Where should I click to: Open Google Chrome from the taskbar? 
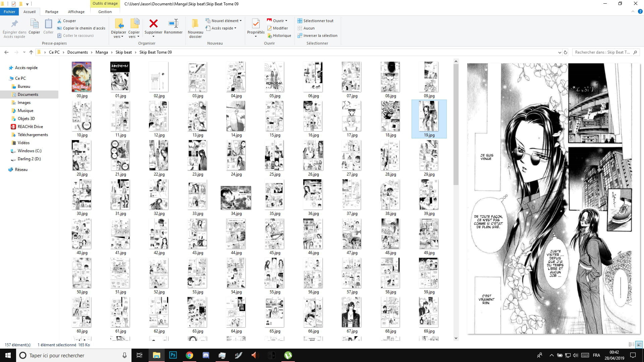[190, 355]
